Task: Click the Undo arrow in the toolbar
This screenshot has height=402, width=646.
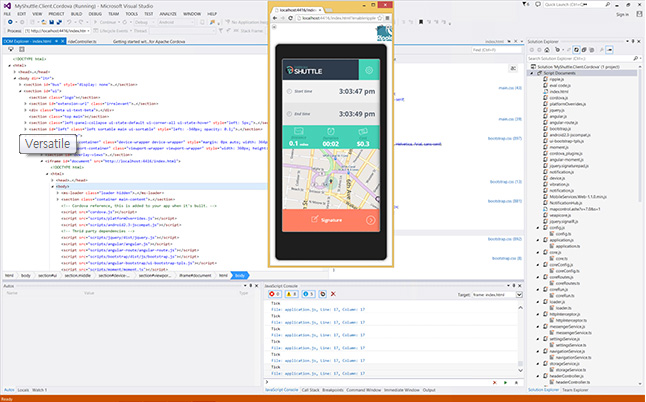Action: click(69, 22)
